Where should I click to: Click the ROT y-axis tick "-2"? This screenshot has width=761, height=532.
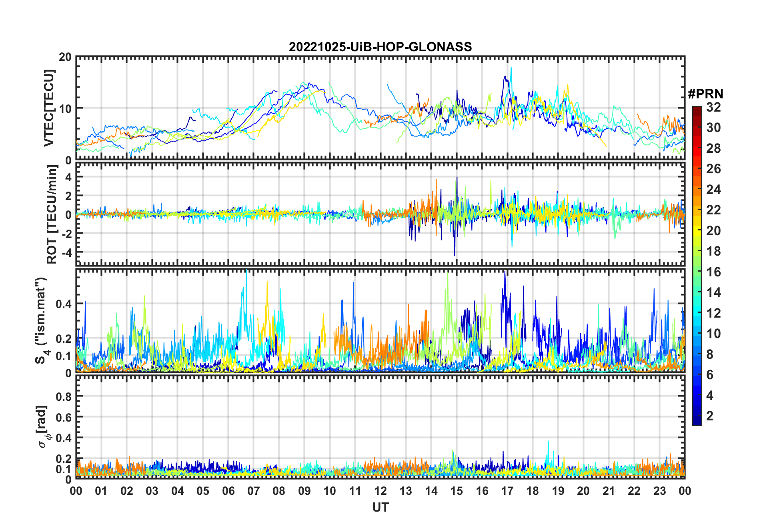point(67,233)
